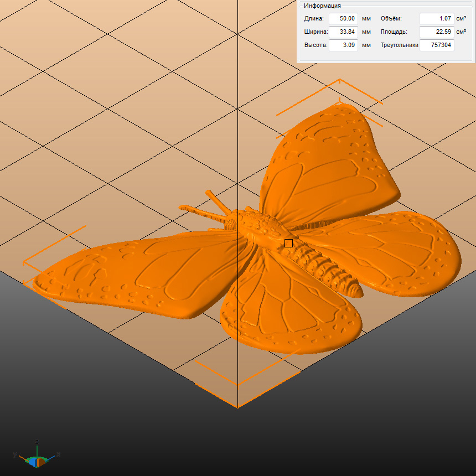Click the tip of the butterfly's abdomen
The width and height of the screenshot is (476, 476).
coord(357,289)
